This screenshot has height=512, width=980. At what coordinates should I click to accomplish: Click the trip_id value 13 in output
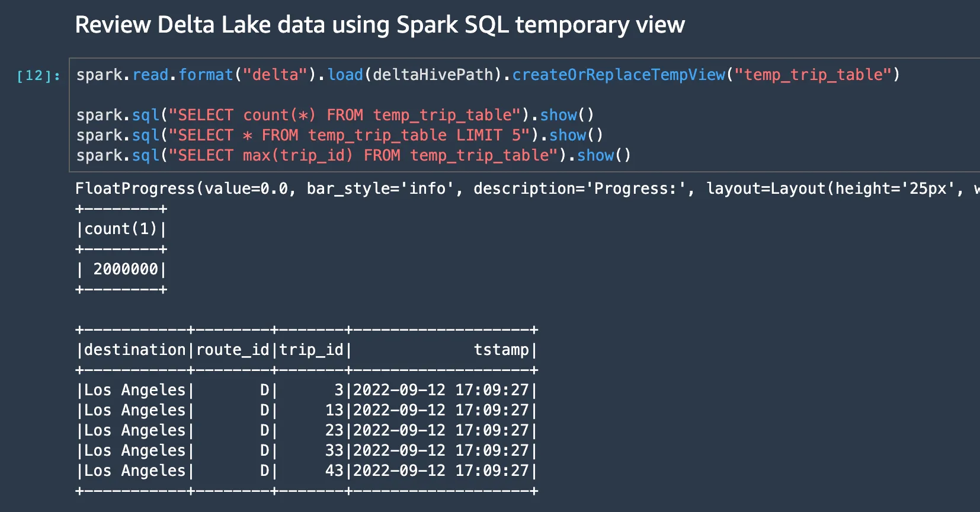[334, 410]
